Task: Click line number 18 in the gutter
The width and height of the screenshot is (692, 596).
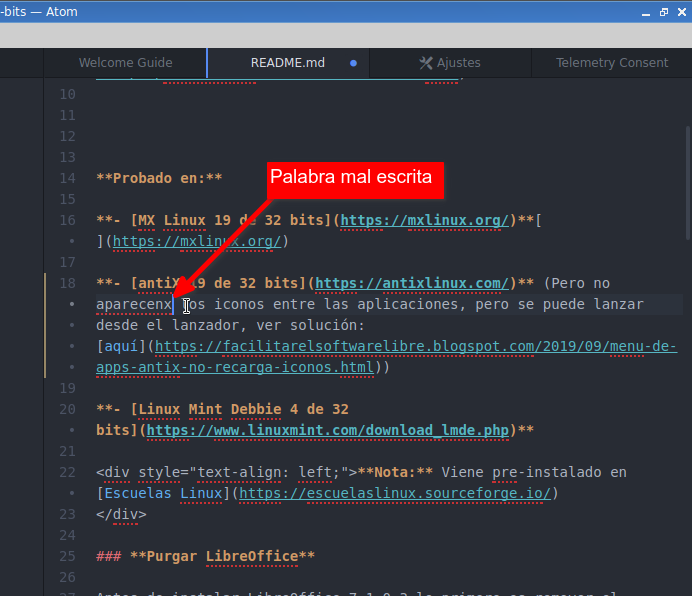Action: [x=68, y=283]
